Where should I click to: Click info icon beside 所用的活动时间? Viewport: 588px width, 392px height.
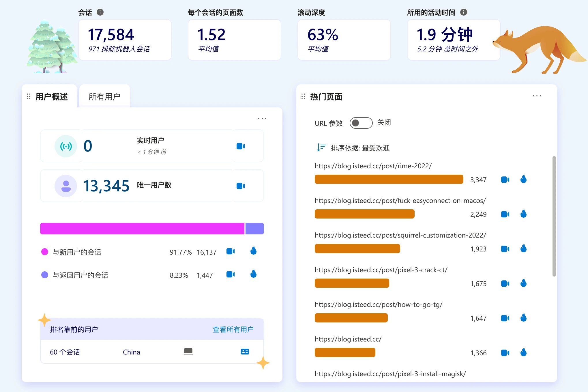464,12
